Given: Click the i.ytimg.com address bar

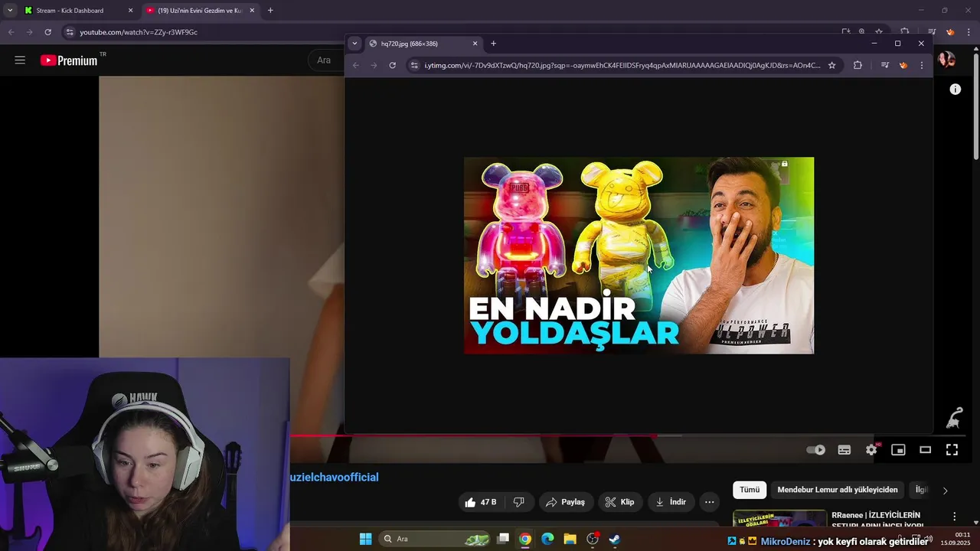Looking at the screenshot, I should tap(624, 65).
